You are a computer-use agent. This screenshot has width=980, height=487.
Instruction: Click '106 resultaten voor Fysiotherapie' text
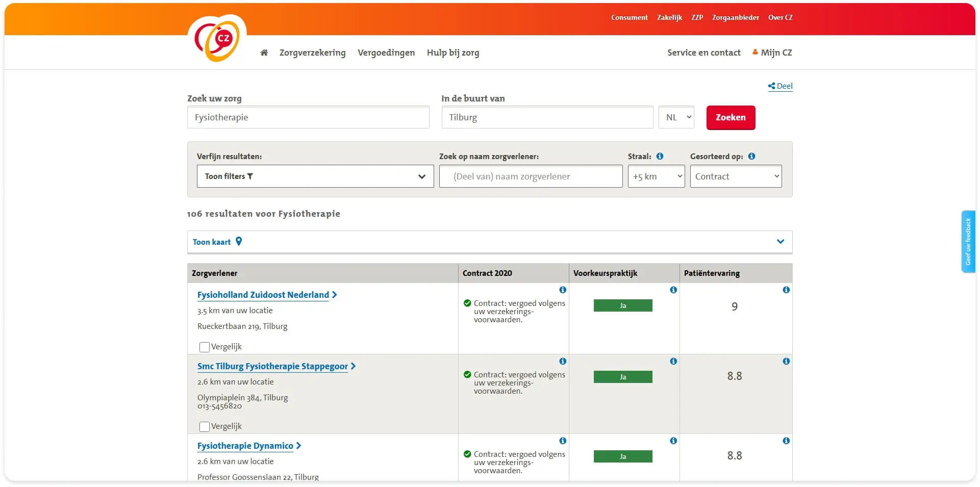[264, 214]
